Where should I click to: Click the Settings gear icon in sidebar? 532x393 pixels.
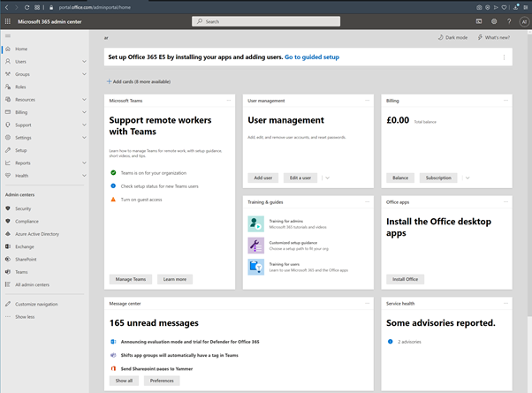click(x=8, y=138)
